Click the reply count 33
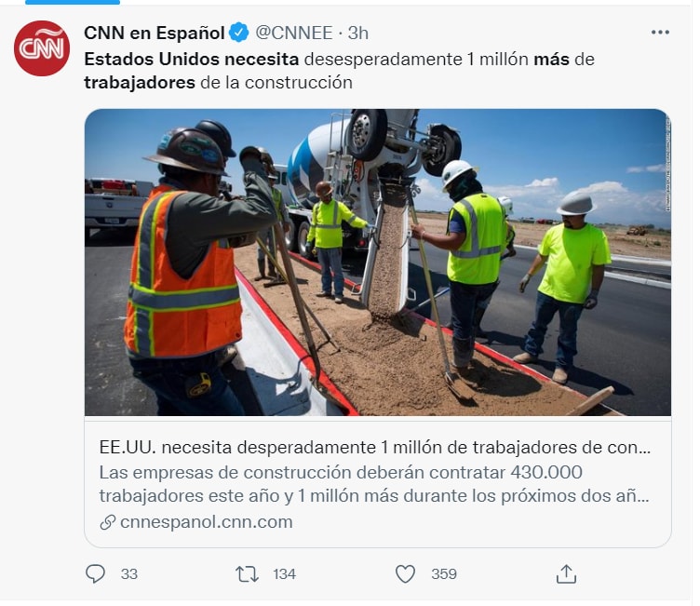 click(x=129, y=573)
